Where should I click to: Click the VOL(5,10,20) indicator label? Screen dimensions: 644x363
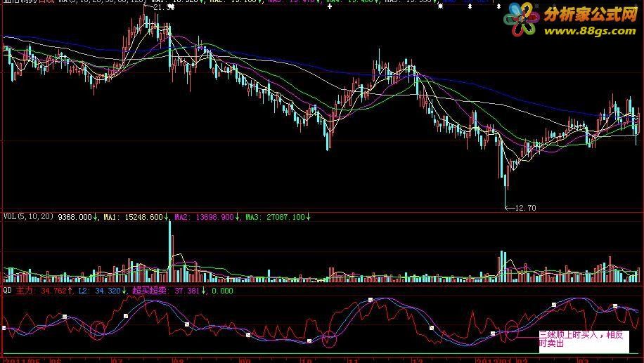tap(28, 216)
